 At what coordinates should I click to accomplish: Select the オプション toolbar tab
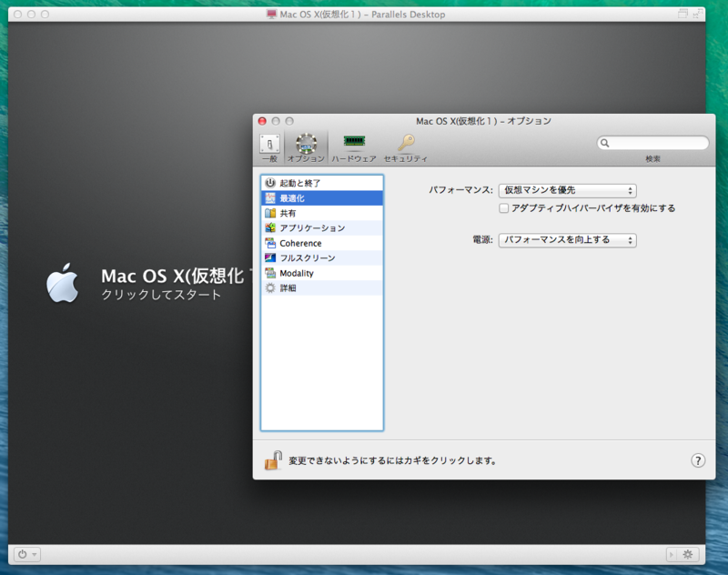(x=306, y=148)
